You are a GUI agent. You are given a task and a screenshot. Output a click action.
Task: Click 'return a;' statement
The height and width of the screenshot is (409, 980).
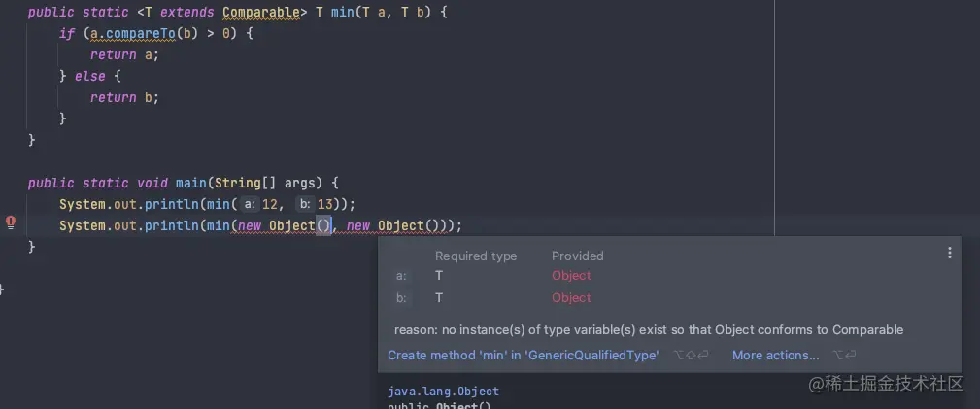click(x=125, y=54)
